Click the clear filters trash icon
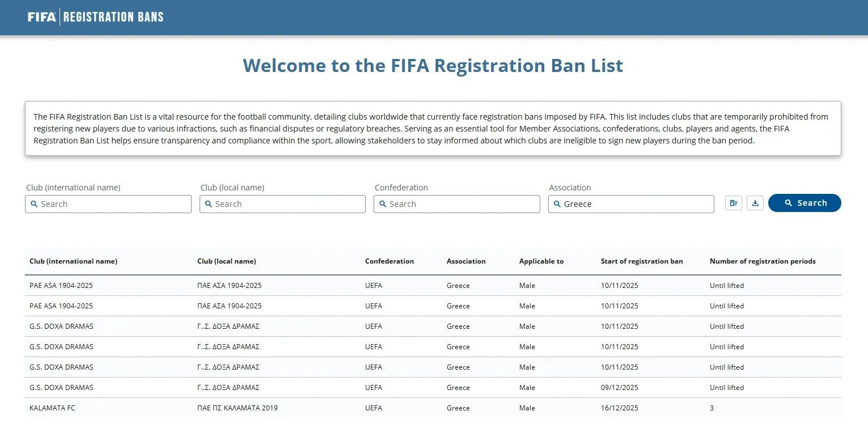The image size is (868, 428). click(734, 203)
